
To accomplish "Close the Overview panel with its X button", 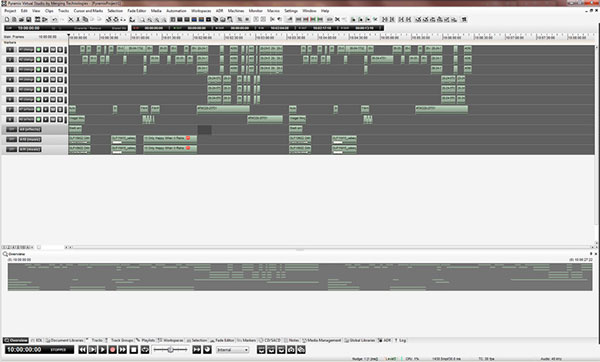I will pyautogui.click(x=596, y=254).
